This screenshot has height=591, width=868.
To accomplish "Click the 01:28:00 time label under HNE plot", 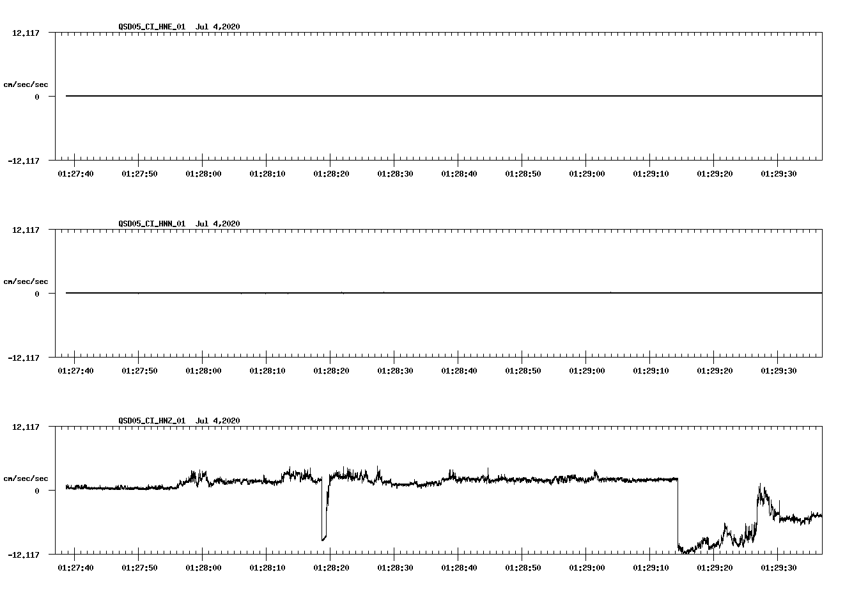I will [203, 174].
